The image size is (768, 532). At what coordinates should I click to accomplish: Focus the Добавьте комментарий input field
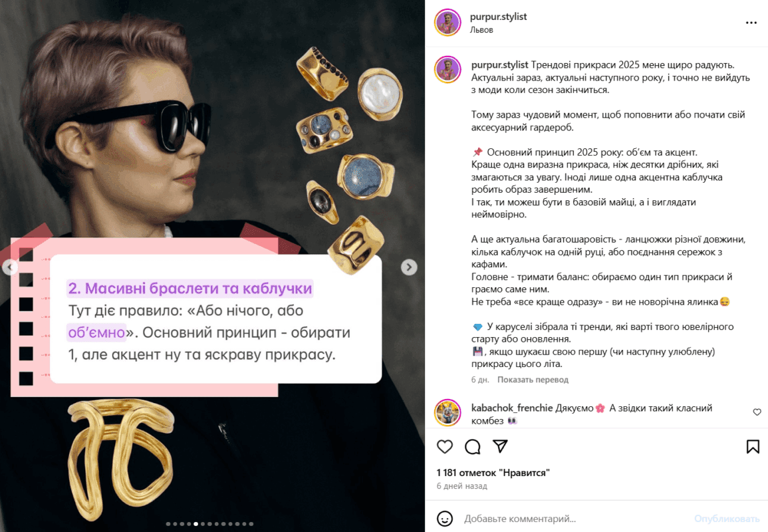tap(573, 518)
